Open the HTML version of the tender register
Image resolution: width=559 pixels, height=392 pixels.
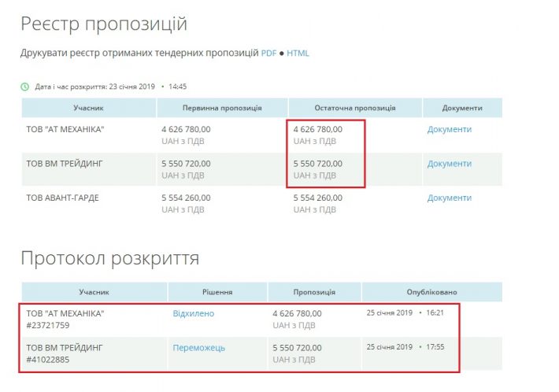pos(298,53)
